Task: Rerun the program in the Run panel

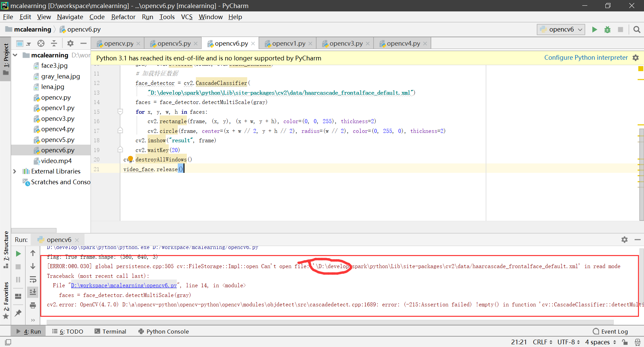Action: click(x=18, y=253)
